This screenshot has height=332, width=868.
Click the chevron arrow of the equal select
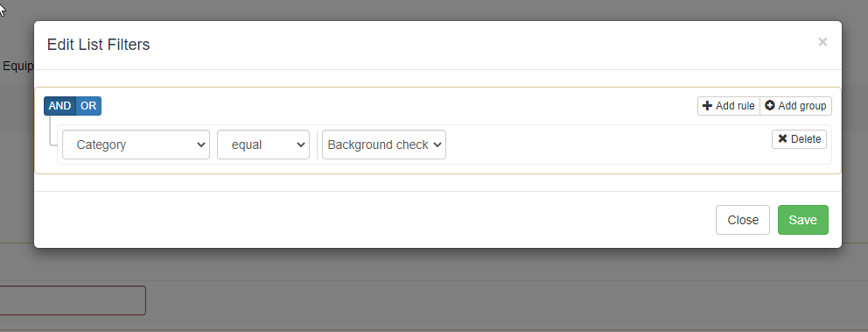(x=301, y=145)
